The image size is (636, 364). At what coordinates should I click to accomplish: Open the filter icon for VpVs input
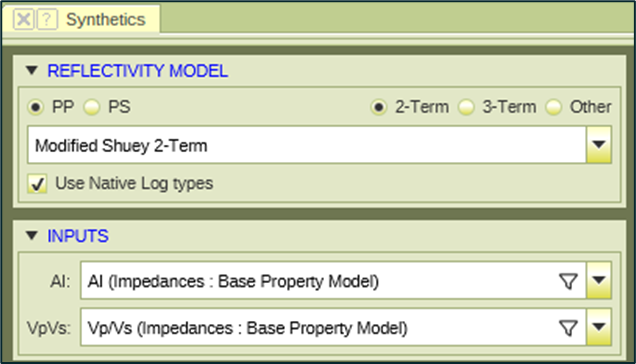point(568,328)
